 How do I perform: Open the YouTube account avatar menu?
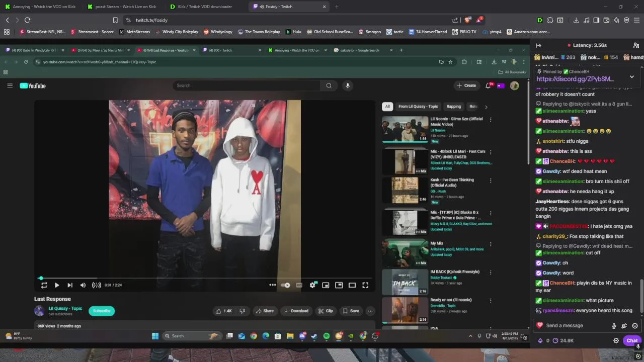click(514, 85)
